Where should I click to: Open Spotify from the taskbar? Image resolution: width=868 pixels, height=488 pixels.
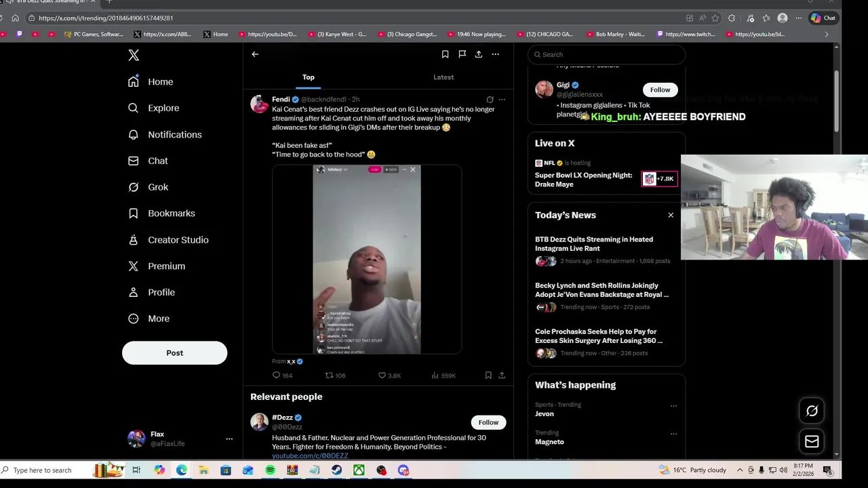(x=270, y=470)
